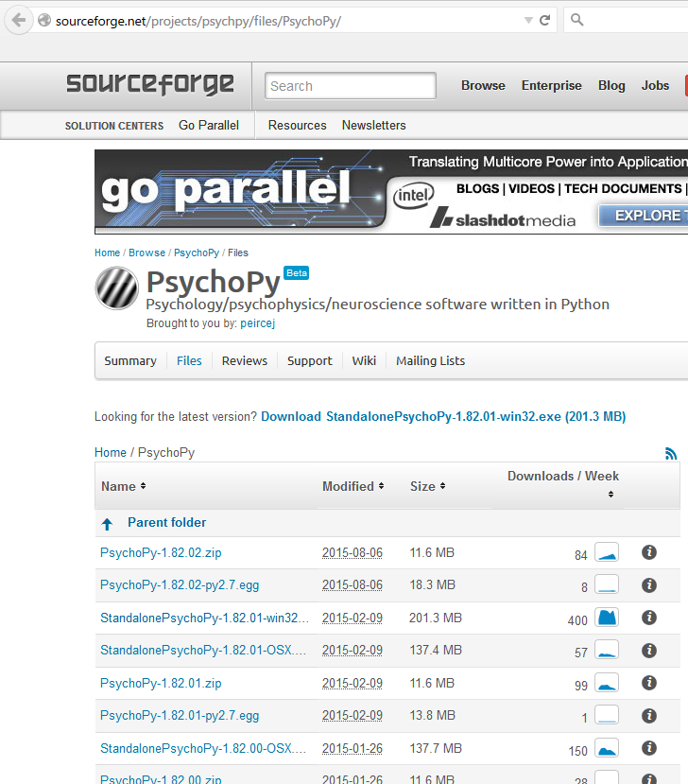Viewport: 688px width, 784px height.
Task: Download PsychoPy-1.82.02.zip
Action: coord(161,552)
